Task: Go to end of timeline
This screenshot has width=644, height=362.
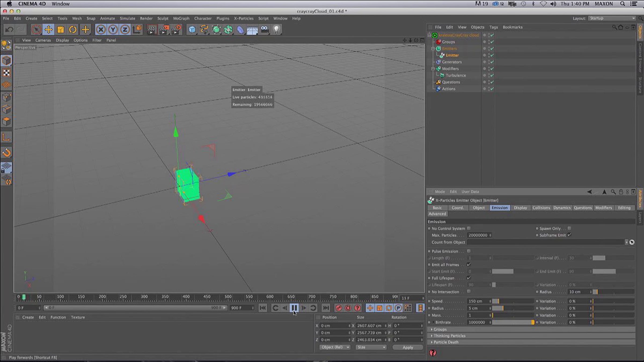Action: [326, 308]
